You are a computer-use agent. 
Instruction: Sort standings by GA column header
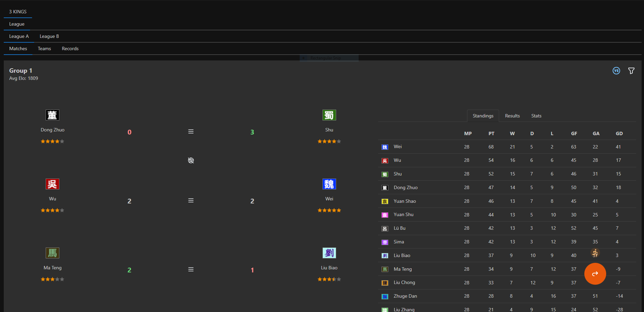pyautogui.click(x=596, y=133)
